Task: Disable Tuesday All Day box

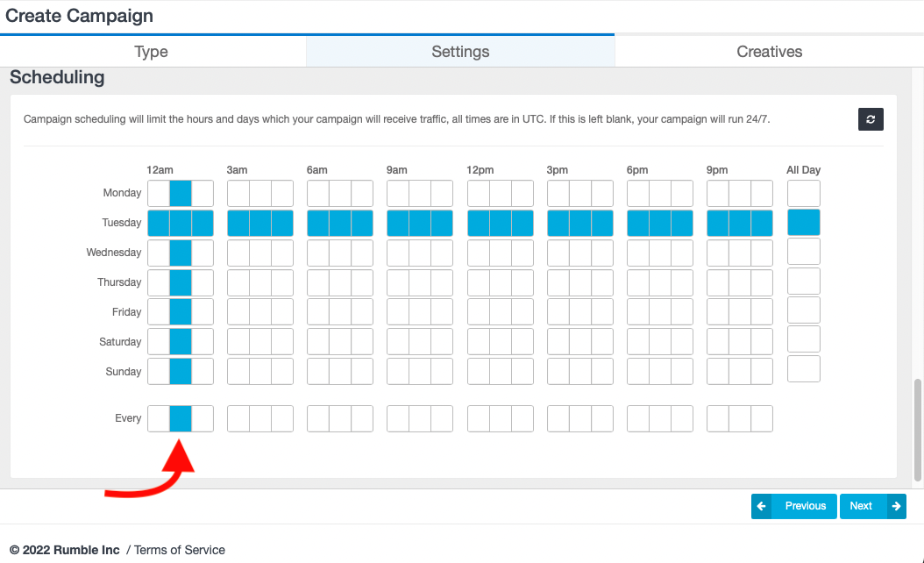Action: tap(803, 223)
